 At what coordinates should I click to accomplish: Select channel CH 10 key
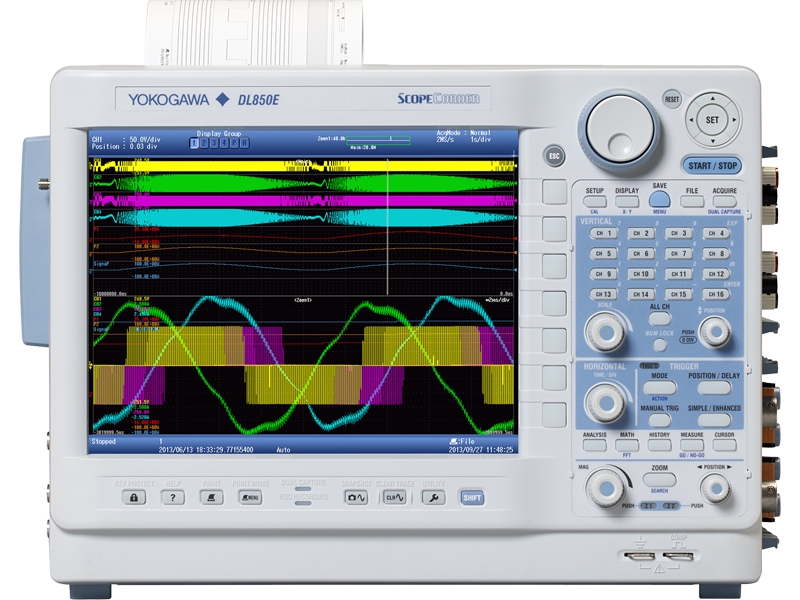coord(641,274)
